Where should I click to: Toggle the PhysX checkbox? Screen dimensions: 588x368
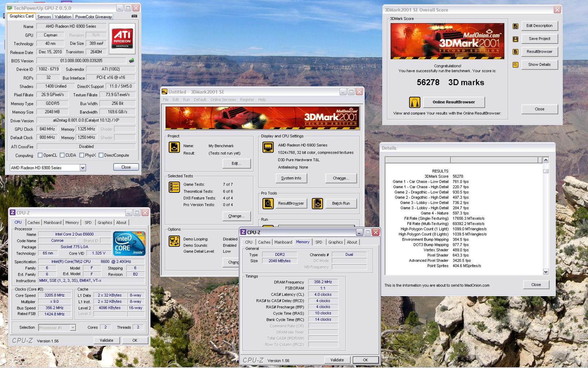pyautogui.click(x=82, y=155)
